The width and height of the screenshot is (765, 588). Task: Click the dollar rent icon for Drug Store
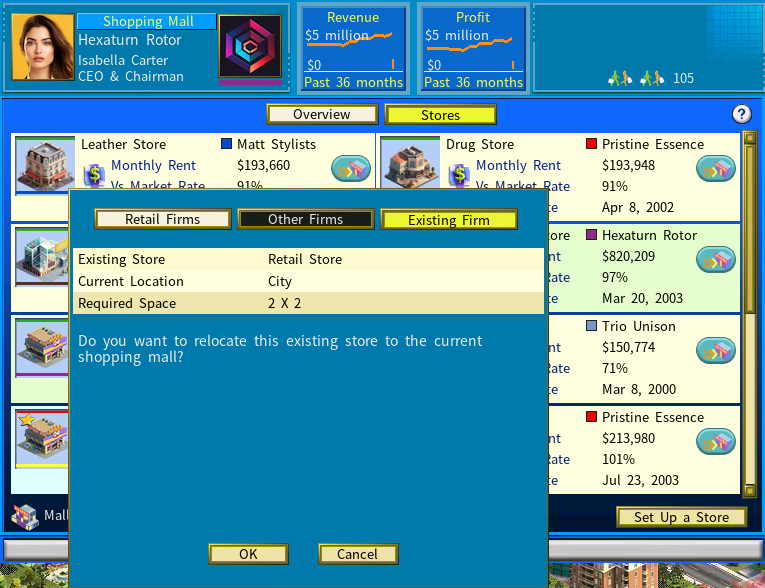[x=459, y=176]
